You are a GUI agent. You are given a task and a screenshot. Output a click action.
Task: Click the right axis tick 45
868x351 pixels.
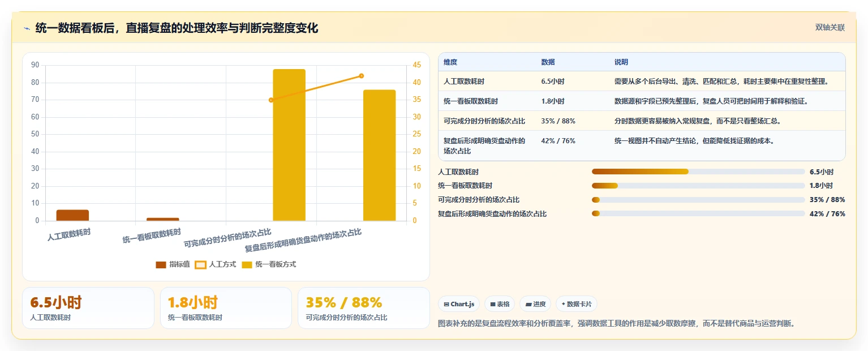pos(416,65)
